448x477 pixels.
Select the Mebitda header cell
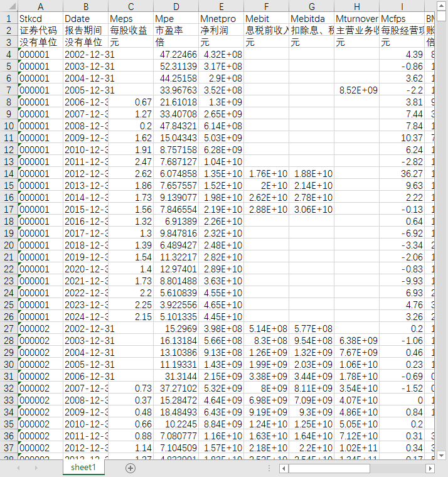[x=311, y=19]
